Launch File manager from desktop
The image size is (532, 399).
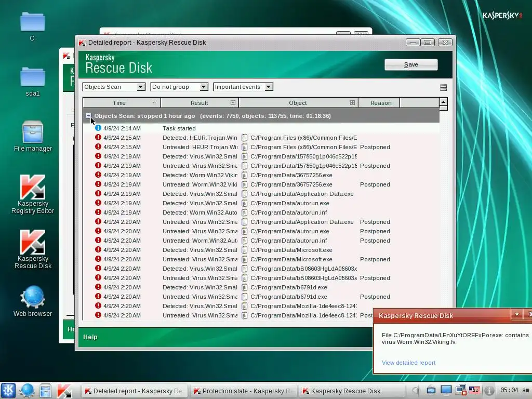(33, 136)
